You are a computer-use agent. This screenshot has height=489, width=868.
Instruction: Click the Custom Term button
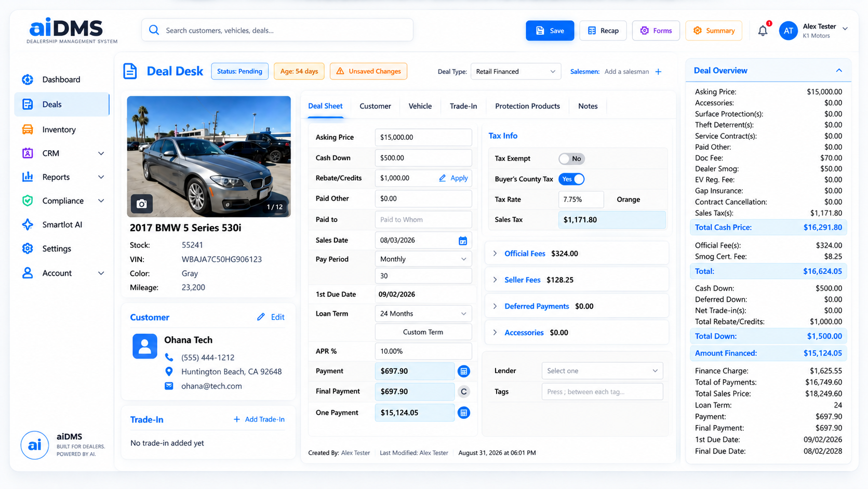click(423, 332)
